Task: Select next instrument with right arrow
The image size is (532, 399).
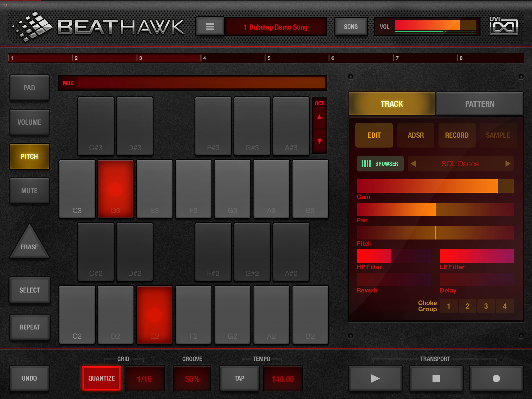Action: [x=508, y=164]
